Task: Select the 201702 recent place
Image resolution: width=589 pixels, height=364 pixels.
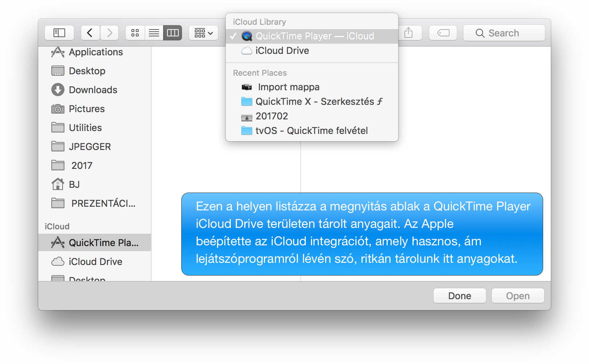Action: [x=312, y=116]
